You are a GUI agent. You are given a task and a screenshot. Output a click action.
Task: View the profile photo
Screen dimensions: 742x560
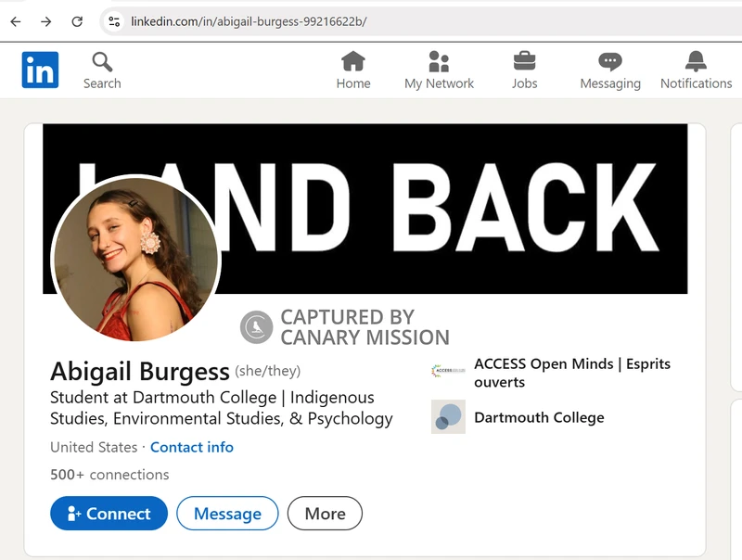click(135, 259)
